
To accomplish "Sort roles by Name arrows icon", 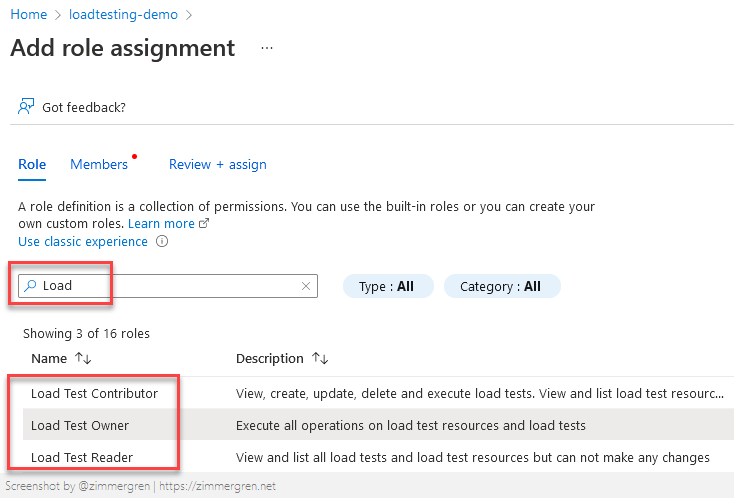I will (83, 358).
